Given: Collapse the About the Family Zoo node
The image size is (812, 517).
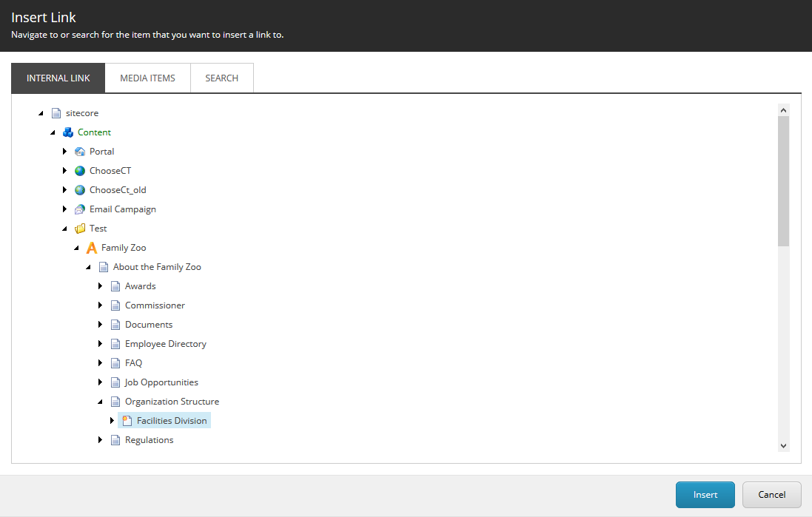Looking at the screenshot, I should point(89,267).
